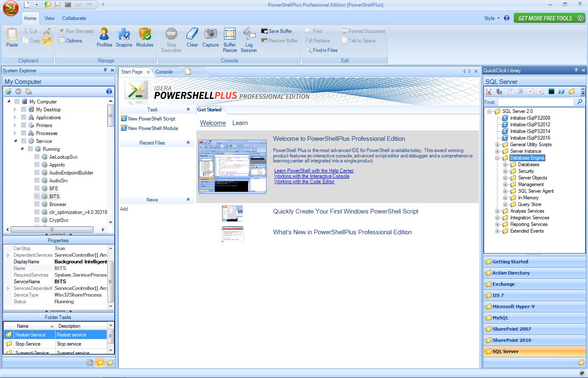Image resolution: width=588 pixels, height=378 pixels.
Task: Click inside the Find input field
Action: tap(535, 102)
